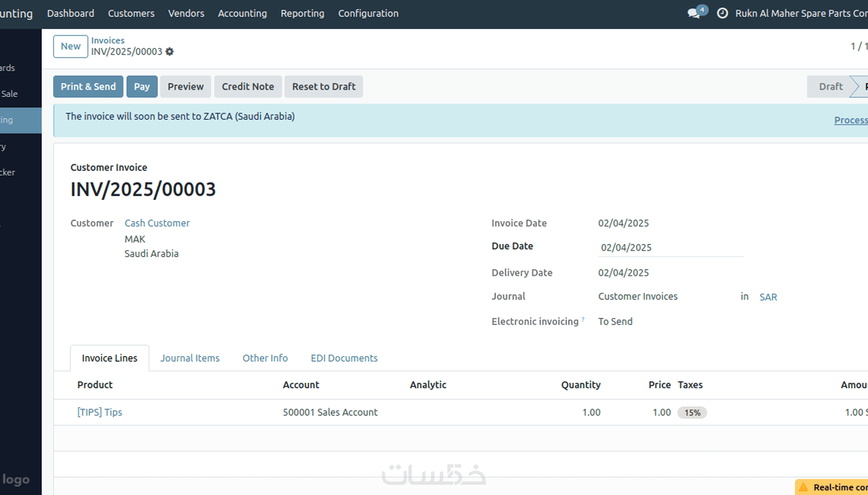Click the Customer Invoices journal value
The image size is (868, 495).
coord(638,296)
